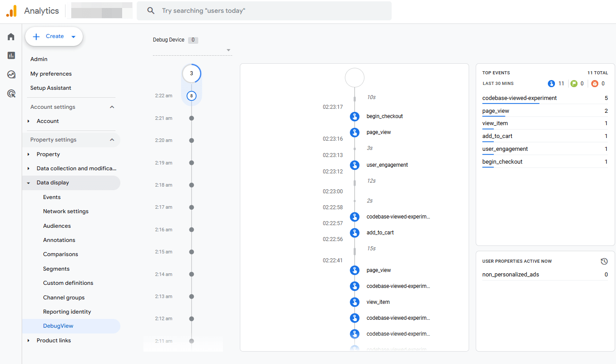Filter conversions using the green flag icon
Viewport: 616px width, 364px height.
point(574,83)
